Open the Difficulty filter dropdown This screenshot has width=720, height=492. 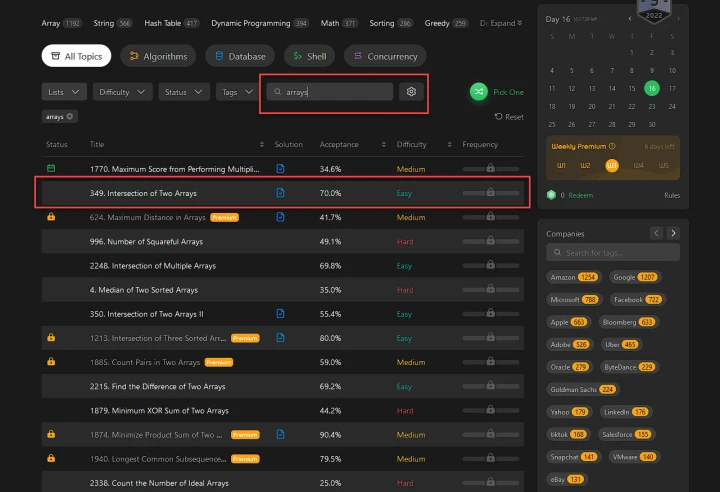[x=122, y=92]
